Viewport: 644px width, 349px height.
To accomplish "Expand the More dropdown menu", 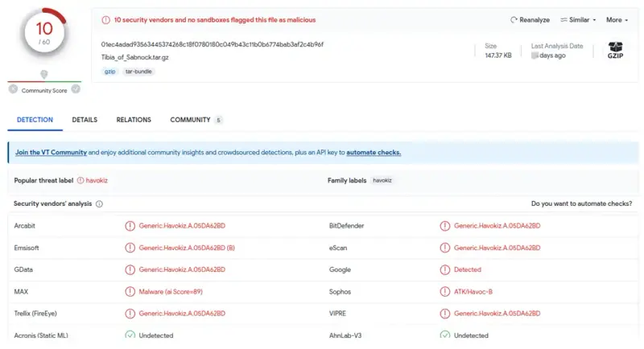I will 617,19.
